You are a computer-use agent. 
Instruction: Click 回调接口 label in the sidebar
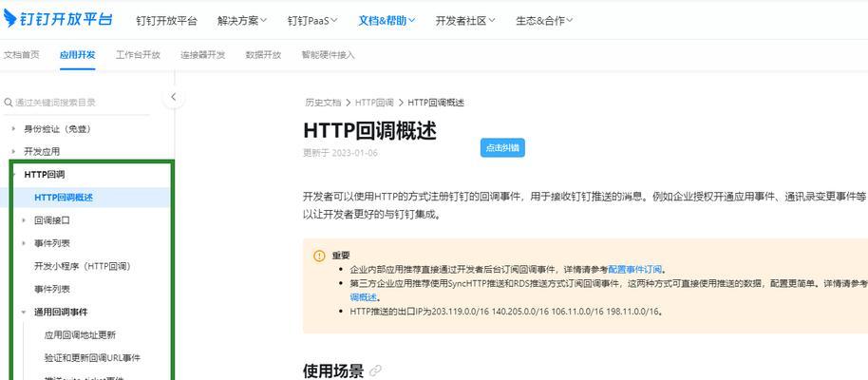(52, 220)
